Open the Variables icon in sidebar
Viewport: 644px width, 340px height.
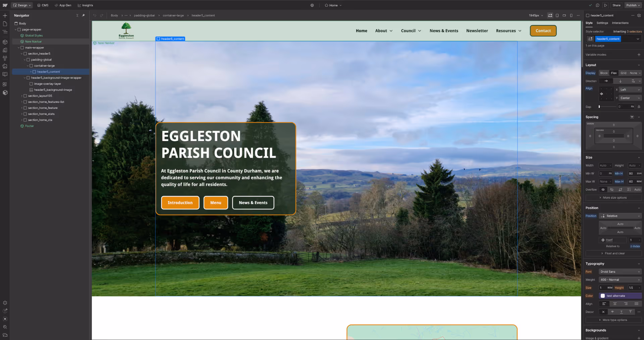point(5,58)
